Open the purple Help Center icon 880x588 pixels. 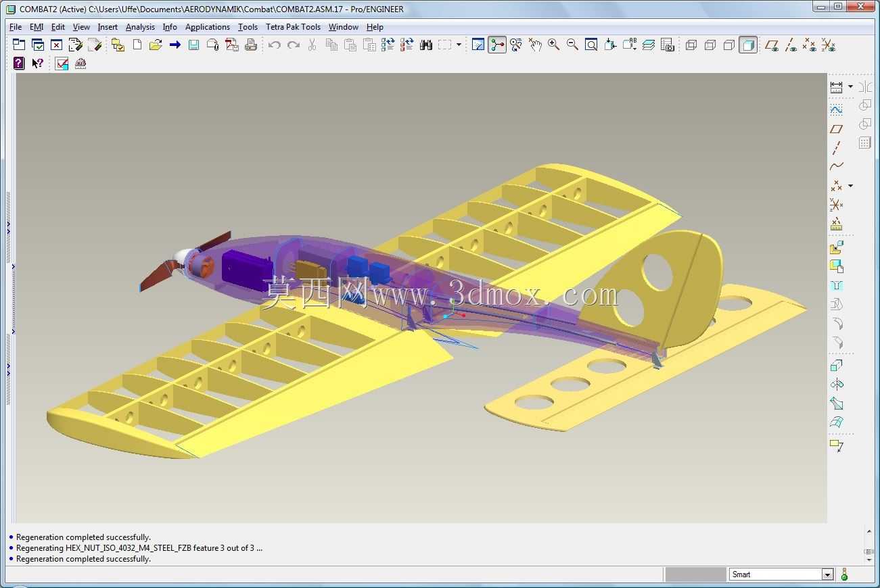(19, 64)
